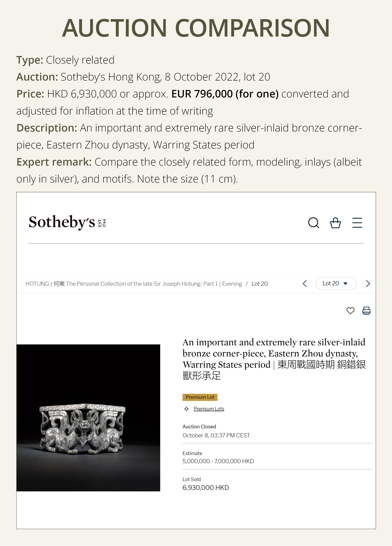Click the Estimate price range
This screenshot has width=392, height=546.
[218, 461]
